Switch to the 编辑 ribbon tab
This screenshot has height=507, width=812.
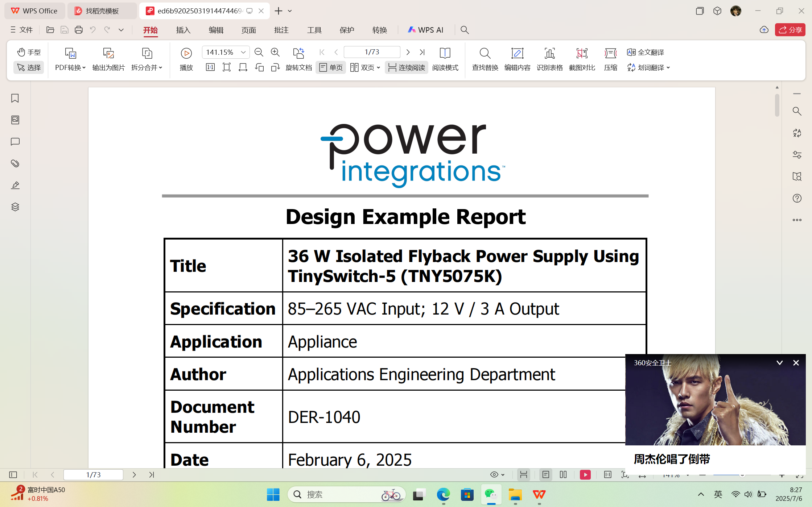[216, 30]
